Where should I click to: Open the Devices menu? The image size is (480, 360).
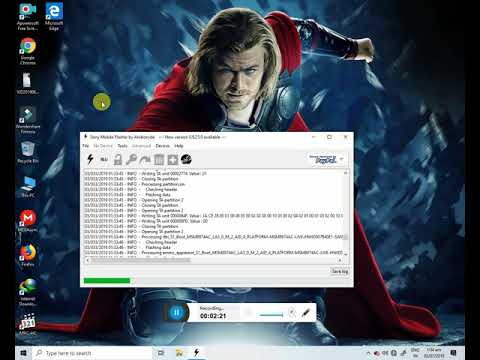[x=163, y=146]
